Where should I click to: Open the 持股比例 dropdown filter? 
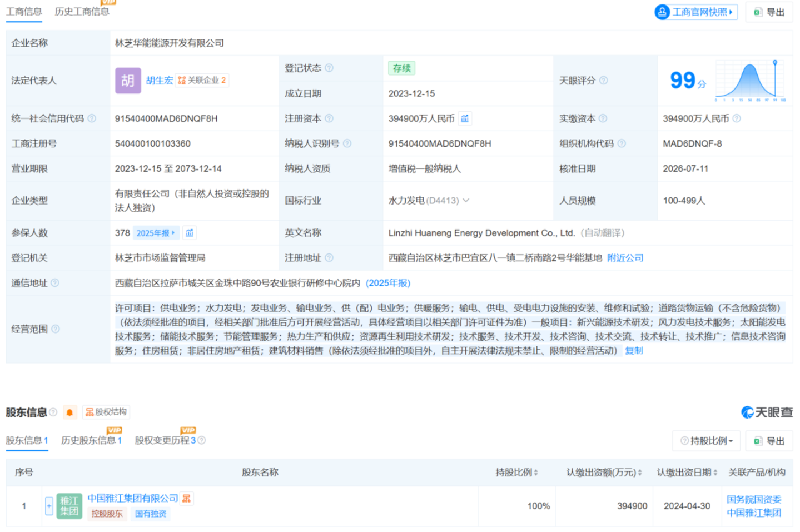[707, 441]
